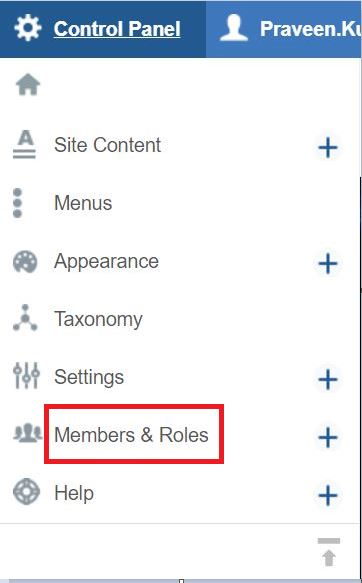Click the three-dots Menus icon
The width and height of the screenshot is (362, 583).
(x=17, y=203)
